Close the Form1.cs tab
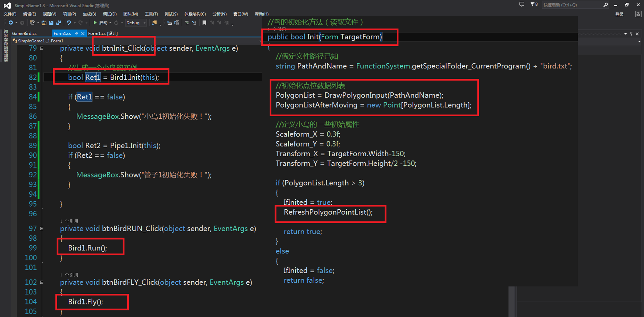Screen dimensions: 644x317 click(x=83, y=33)
